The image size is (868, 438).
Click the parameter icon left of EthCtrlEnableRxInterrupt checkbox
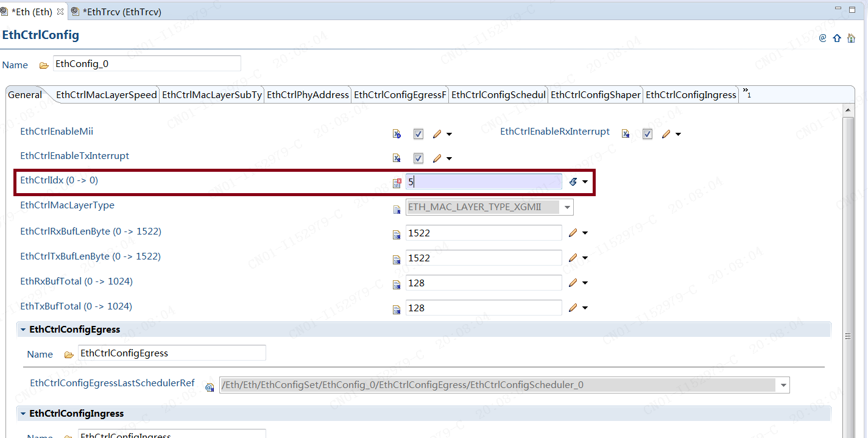pyautogui.click(x=626, y=134)
